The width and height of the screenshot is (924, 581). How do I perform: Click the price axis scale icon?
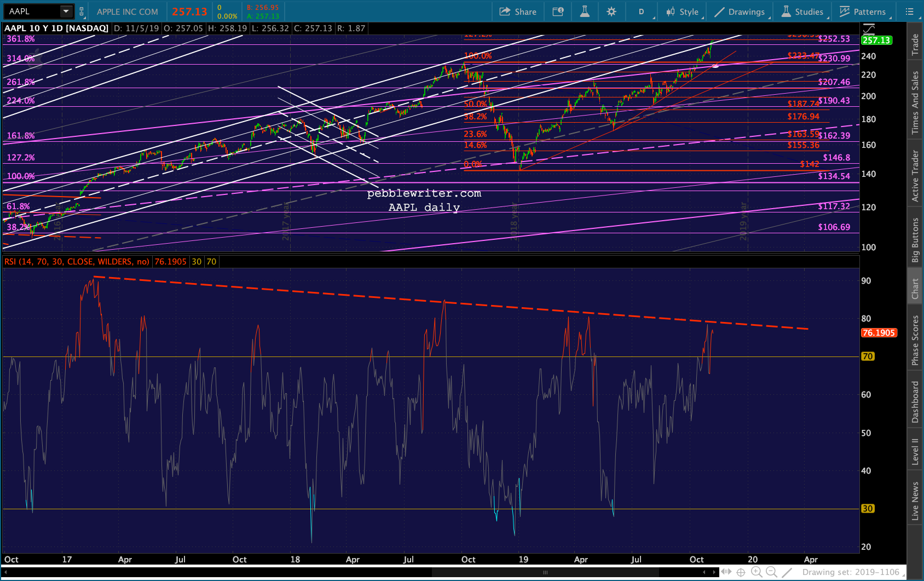(x=869, y=29)
